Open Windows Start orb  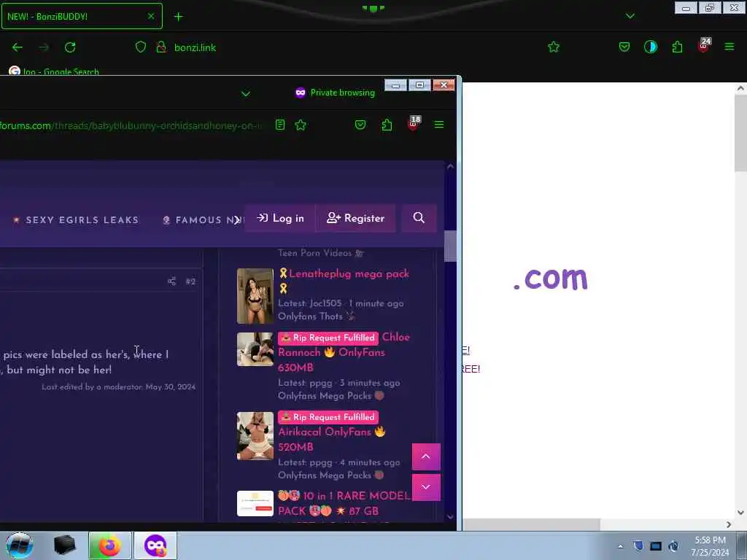point(20,545)
